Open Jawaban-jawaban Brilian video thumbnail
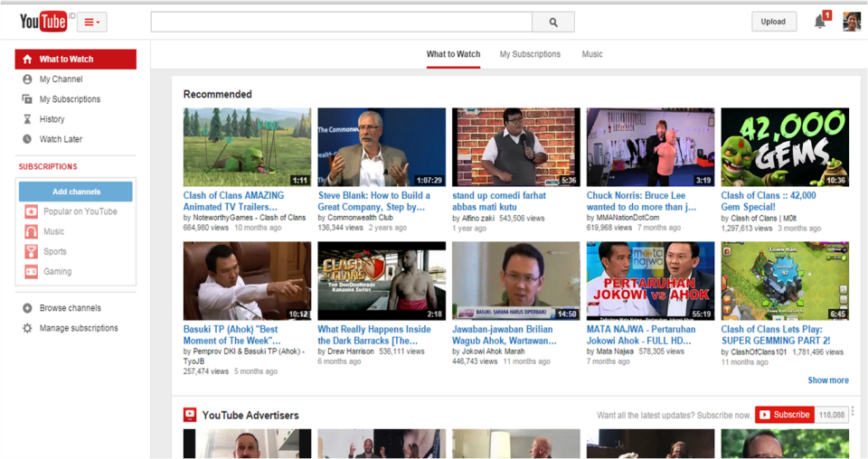The image size is (868, 459). pos(516,281)
